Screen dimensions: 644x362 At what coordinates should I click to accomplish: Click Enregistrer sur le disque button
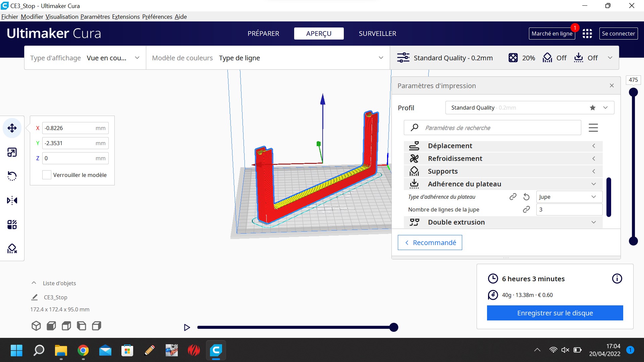(x=555, y=313)
